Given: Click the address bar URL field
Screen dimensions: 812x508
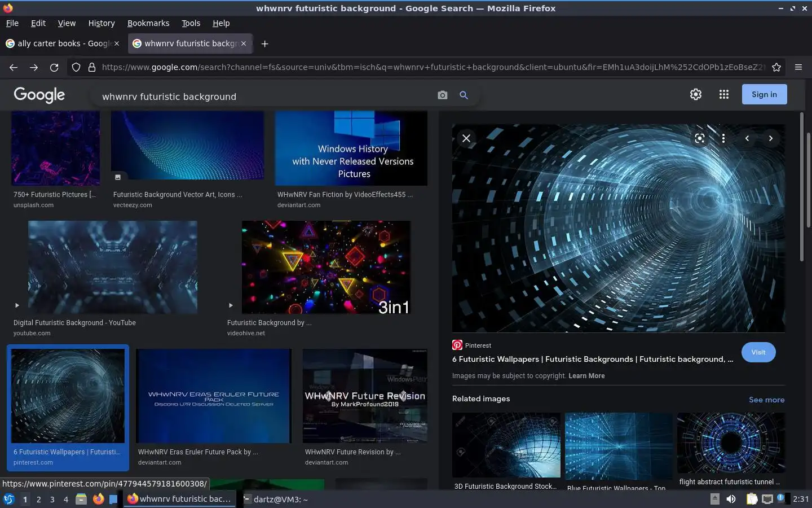Looking at the screenshot, I should (433, 67).
